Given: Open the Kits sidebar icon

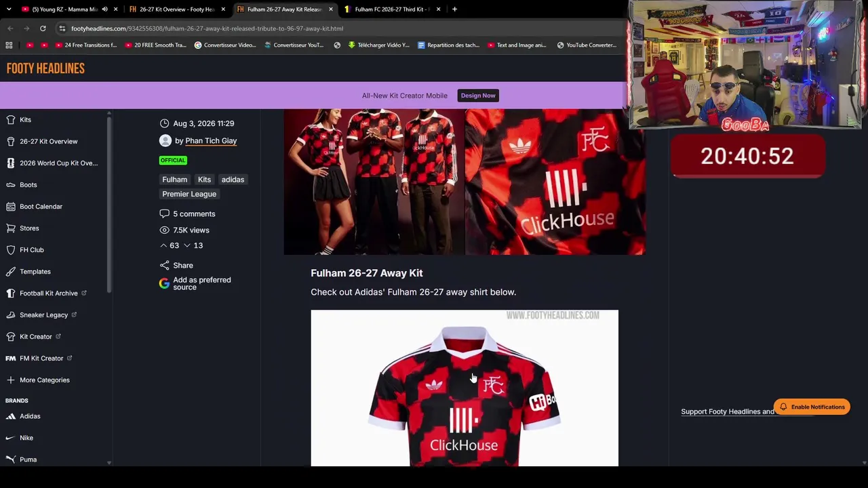Looking at the screenshot, I should tap(10, 120).
